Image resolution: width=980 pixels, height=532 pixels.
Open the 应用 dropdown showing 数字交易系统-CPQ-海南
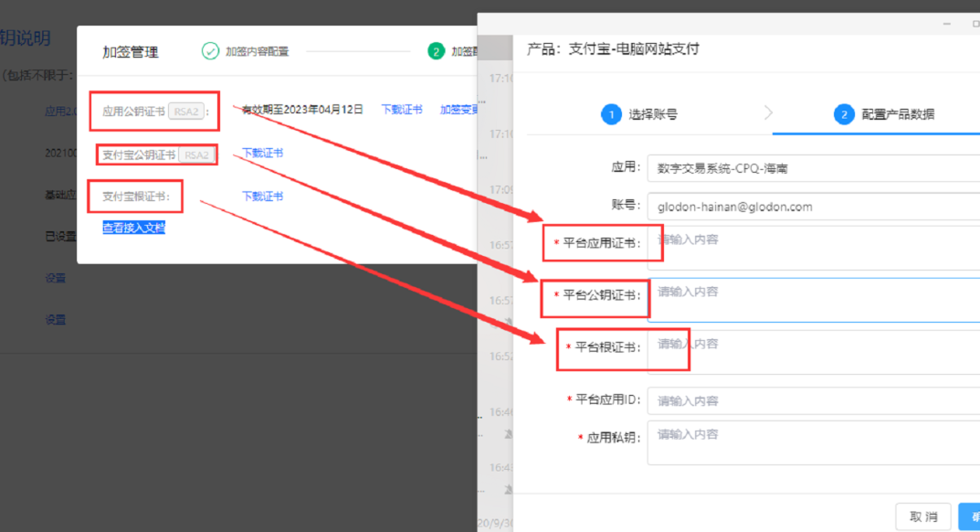pyautogui.click(x=813, y=168)
